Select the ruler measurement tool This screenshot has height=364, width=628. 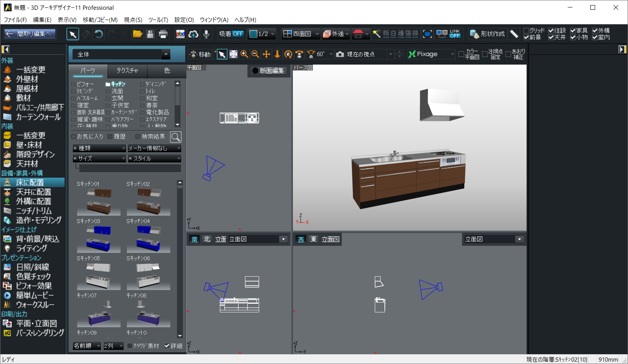pos(514,34)
